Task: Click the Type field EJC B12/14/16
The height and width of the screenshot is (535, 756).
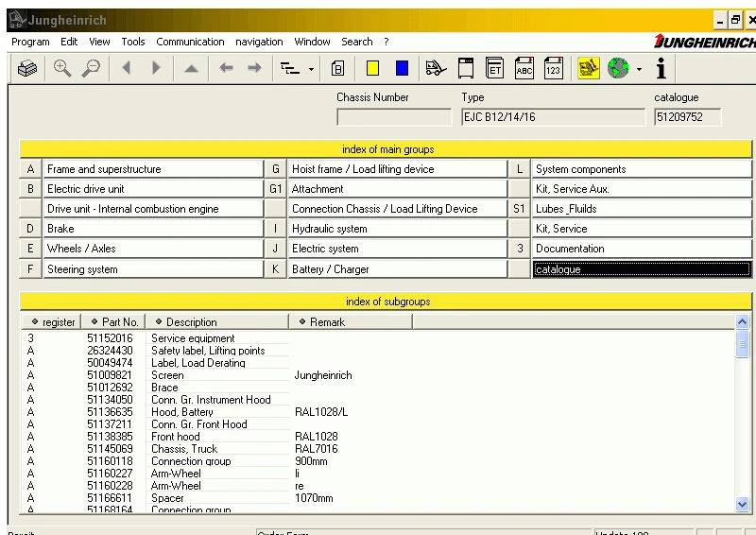Action: pos(553,117)
